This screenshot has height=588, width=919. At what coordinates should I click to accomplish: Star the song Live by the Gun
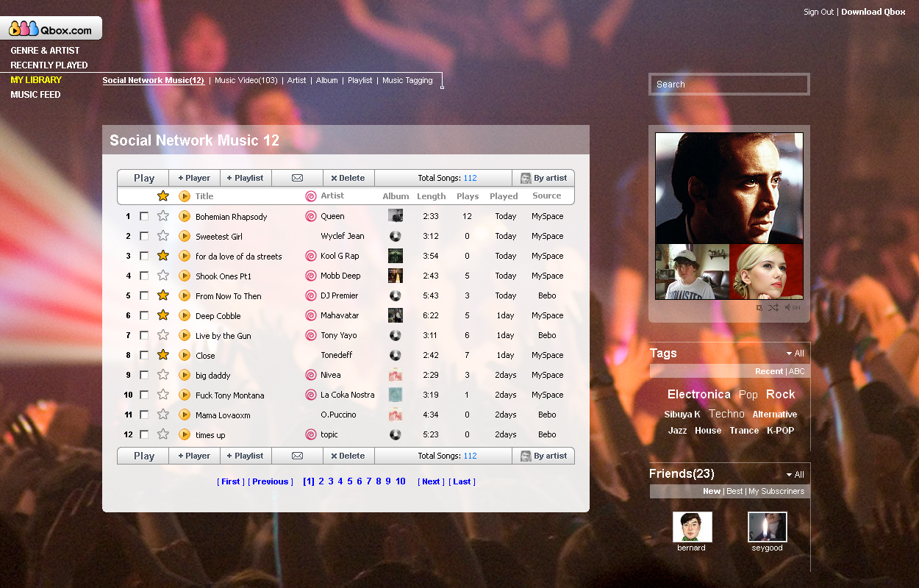(163, 335)
